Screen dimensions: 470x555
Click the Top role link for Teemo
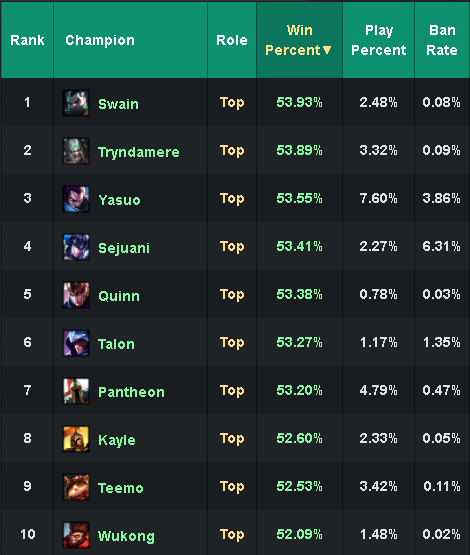click(x=232, y=487)
